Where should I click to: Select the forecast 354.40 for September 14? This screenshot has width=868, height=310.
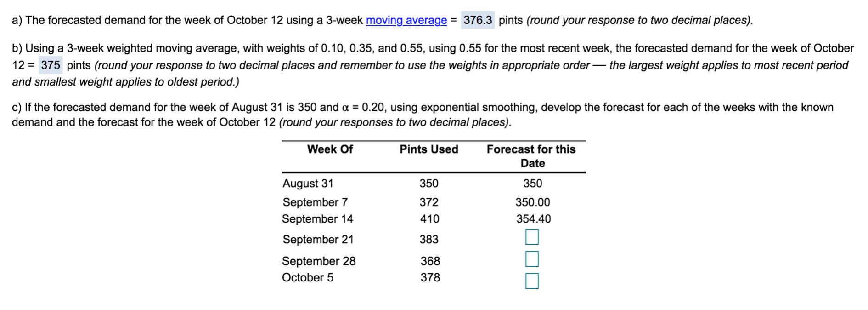coord(534,219)
